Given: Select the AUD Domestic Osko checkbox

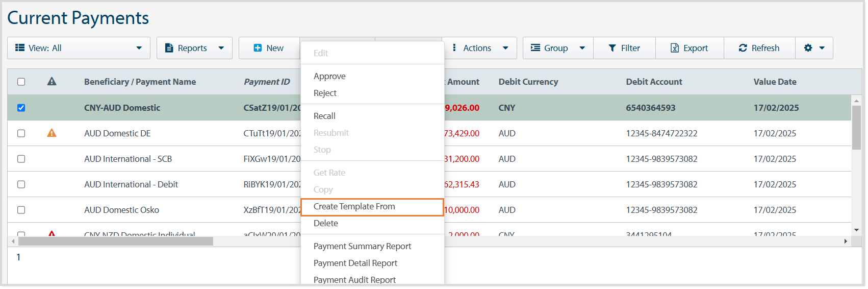Looking at the screenshot, I should [21, 210].
